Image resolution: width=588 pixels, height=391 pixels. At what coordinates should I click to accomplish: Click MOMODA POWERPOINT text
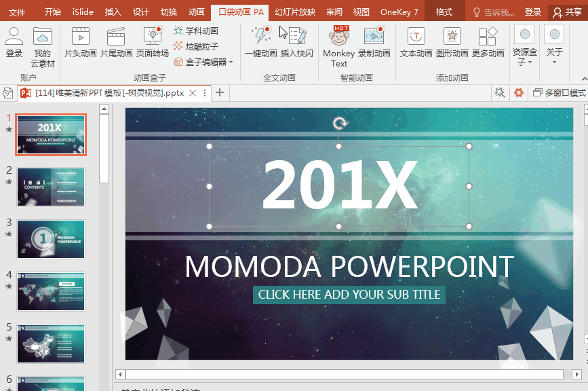349,267
